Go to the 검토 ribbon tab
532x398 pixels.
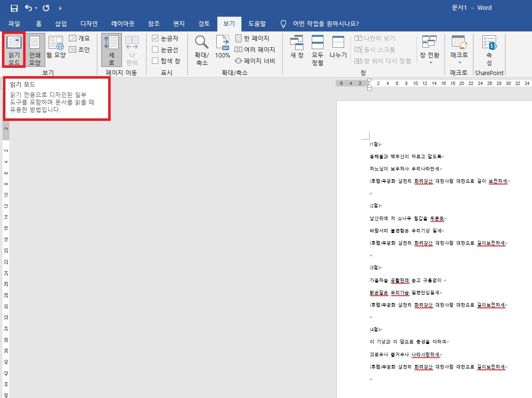click(x=204, y=24)
